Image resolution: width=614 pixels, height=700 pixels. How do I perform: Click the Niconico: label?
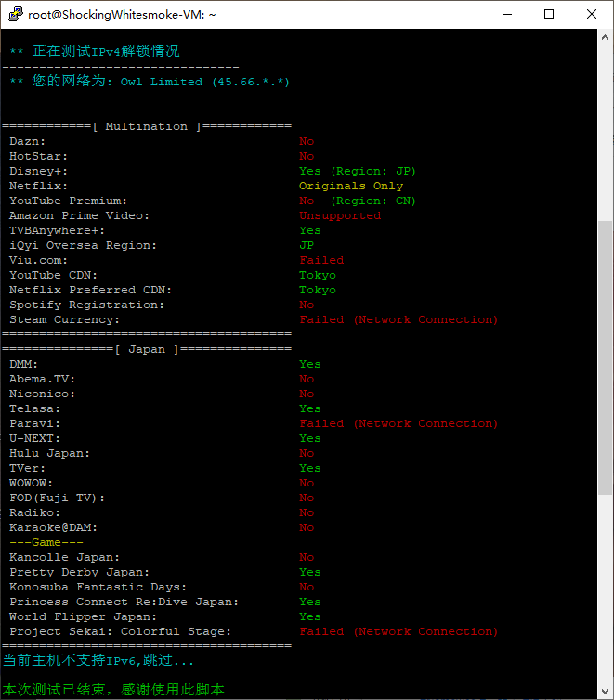point(43,394)
